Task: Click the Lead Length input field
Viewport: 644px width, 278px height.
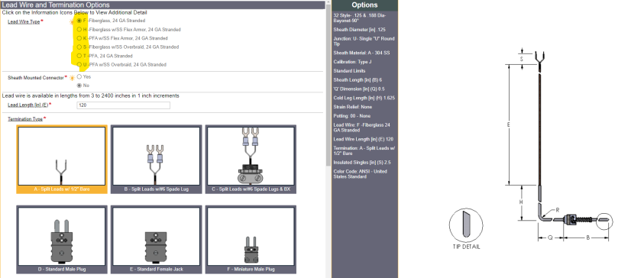Action: [x=123, y=105]
